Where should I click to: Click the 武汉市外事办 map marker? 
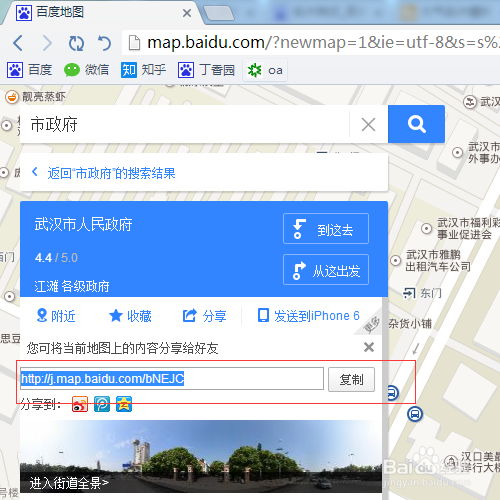pos(457,153)
